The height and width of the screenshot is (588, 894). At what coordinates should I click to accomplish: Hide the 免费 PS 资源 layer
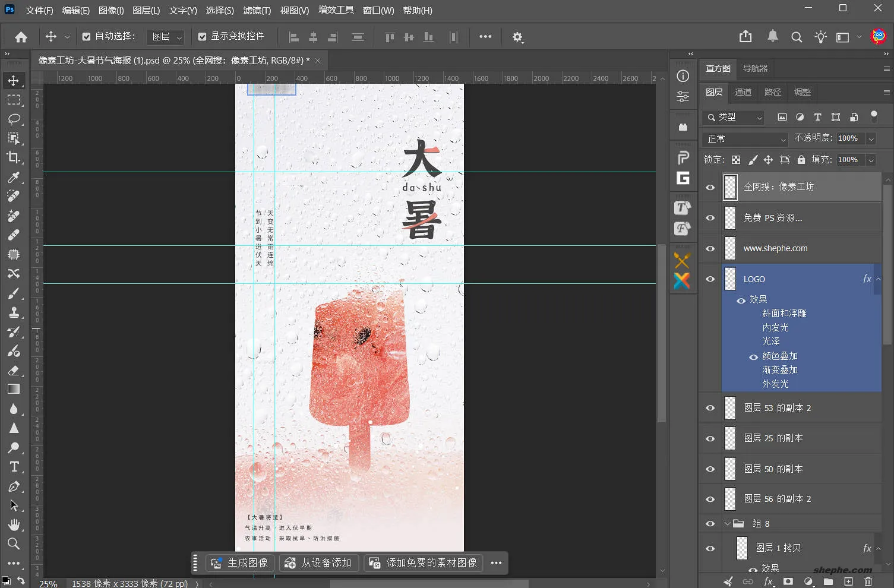tap(710, 218)
